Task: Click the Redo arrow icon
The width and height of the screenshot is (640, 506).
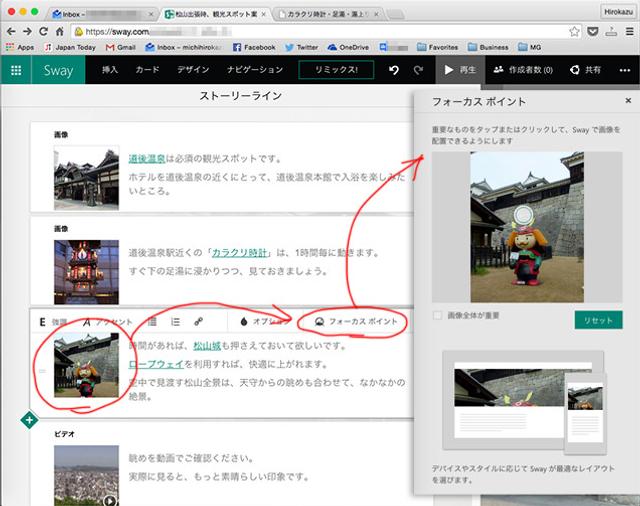Action: (x=418, y=70)
